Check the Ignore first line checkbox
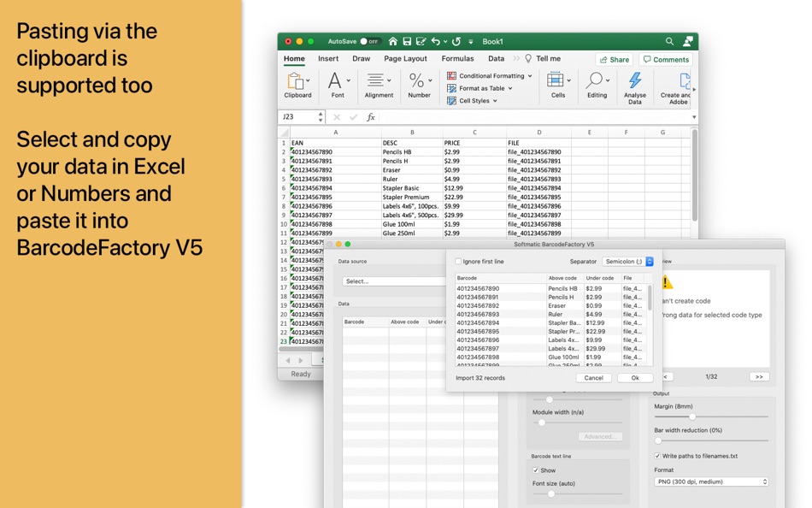 tap(458, 261)
